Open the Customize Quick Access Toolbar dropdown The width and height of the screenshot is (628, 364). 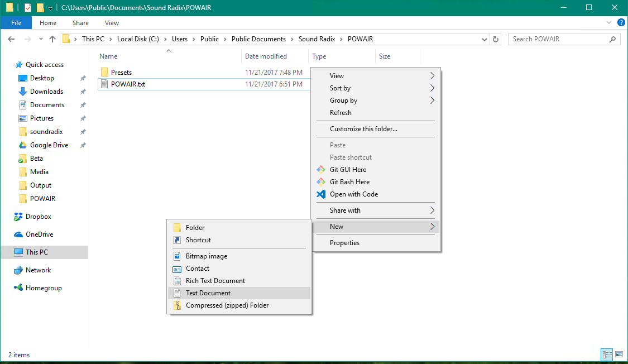50,8
